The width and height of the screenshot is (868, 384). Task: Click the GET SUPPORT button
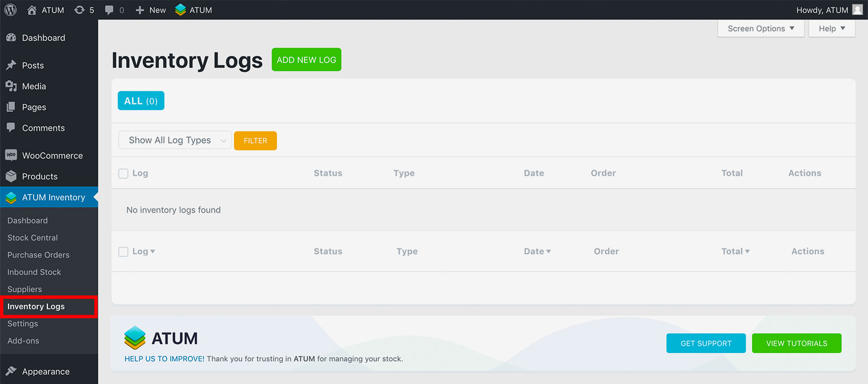click(706, 343)
